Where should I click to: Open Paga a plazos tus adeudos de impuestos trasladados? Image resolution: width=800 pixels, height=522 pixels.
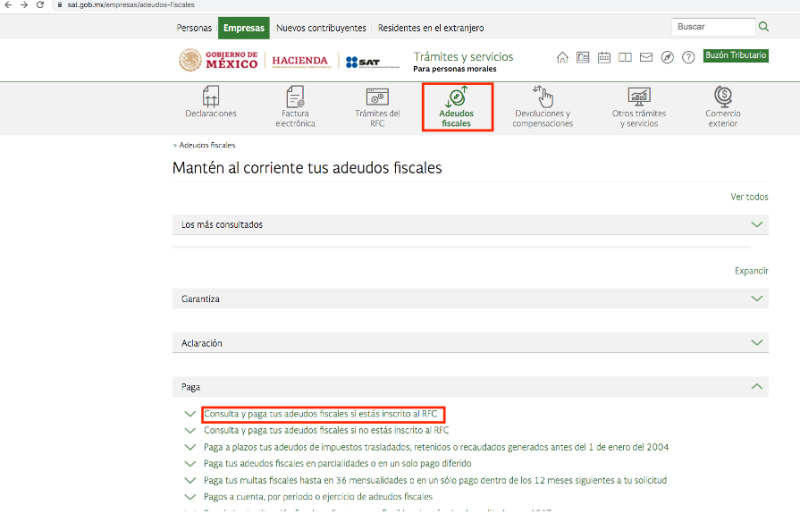point(436,447)
